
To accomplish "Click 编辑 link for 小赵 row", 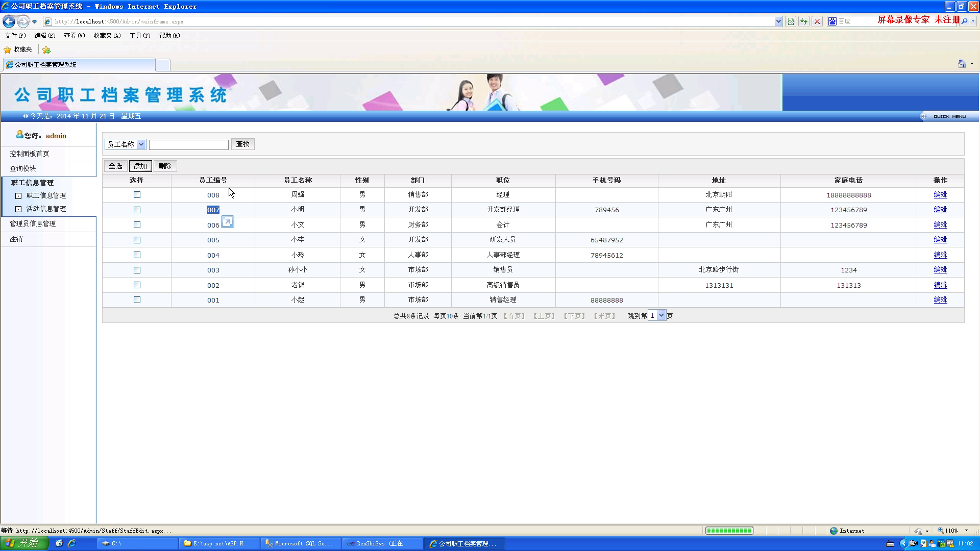I will [x=940, y=300].
